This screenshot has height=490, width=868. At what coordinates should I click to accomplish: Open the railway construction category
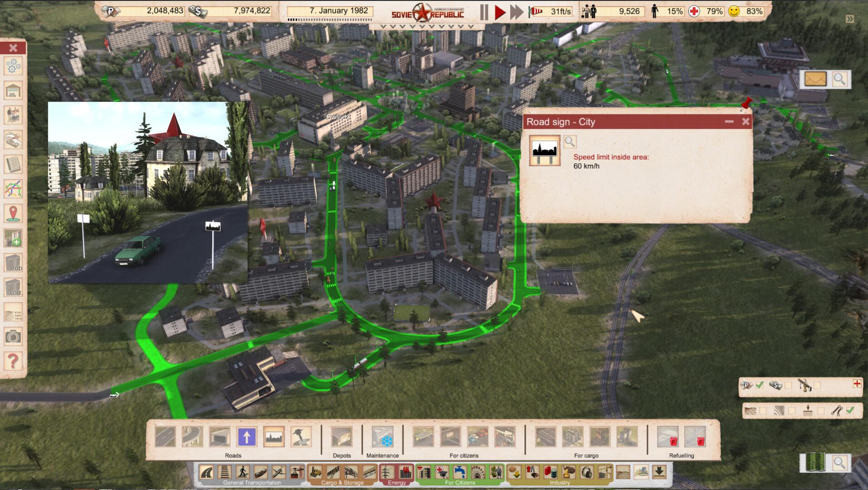click(225, 472)
